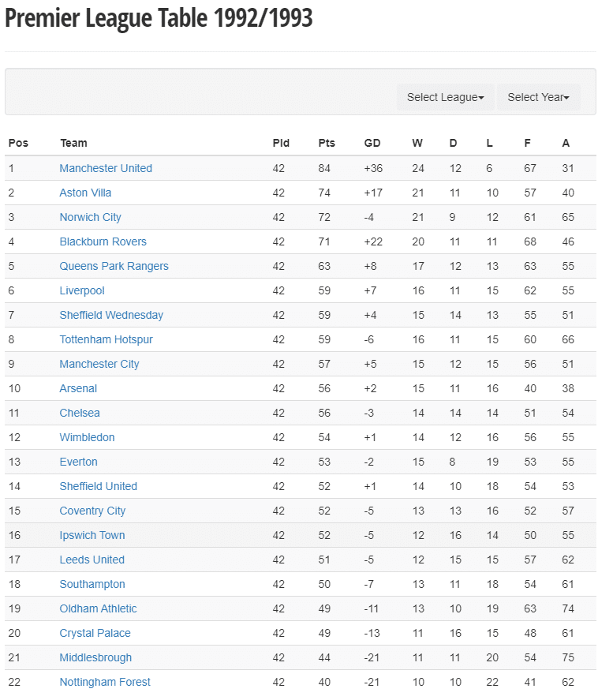
Task: Open the Nottingham Forest team page
Action: tap(105, 682)
